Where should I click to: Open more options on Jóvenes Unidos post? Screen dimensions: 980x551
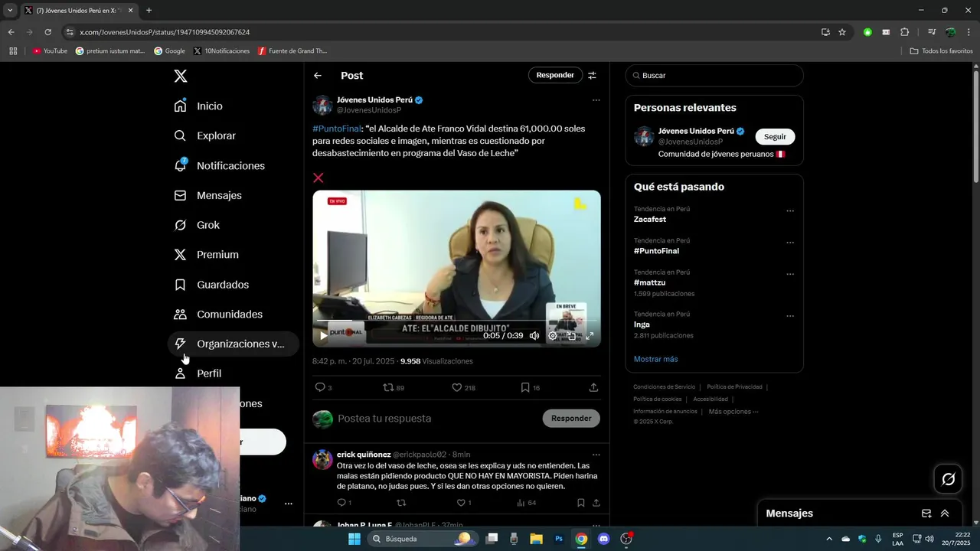point(596,100)
